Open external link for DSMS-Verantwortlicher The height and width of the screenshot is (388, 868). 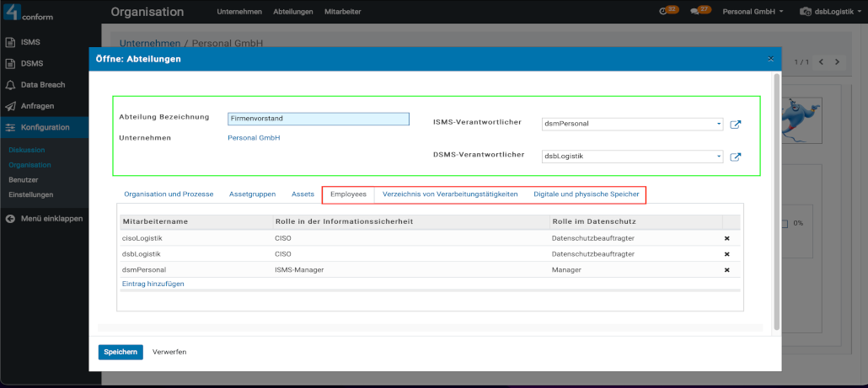[x=735, y=157]
